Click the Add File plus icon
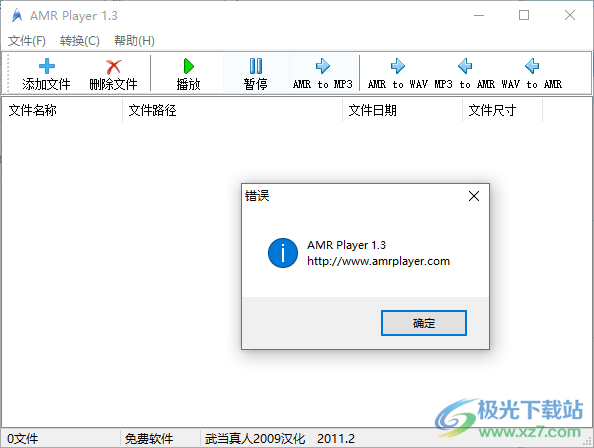 point(47,66)
